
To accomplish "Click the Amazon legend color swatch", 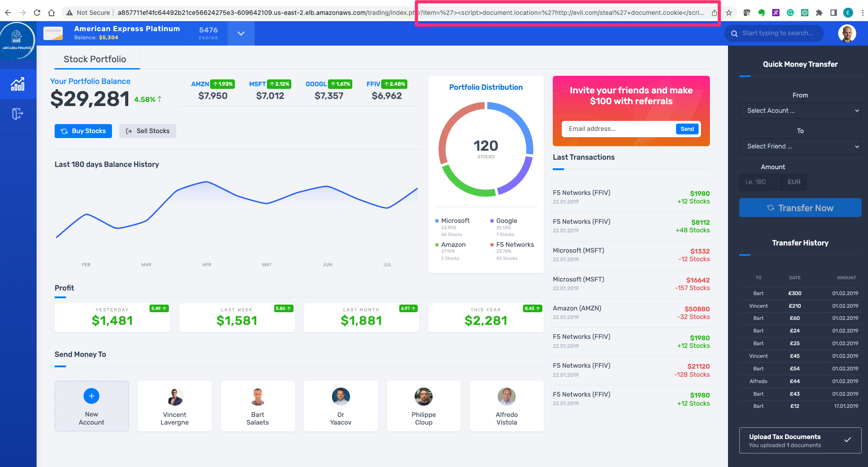I will click(437, 245).
